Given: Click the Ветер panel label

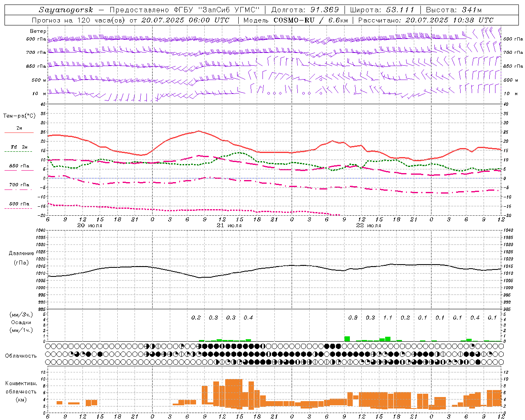Looking at the screenshot, I should 38,31.
